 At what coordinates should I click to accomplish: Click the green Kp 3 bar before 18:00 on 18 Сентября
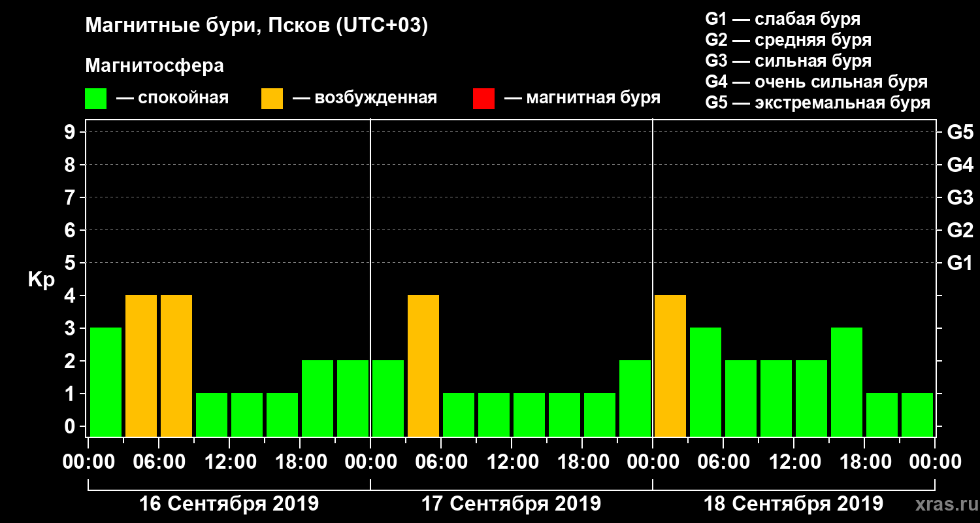click(x=847, y=382)
